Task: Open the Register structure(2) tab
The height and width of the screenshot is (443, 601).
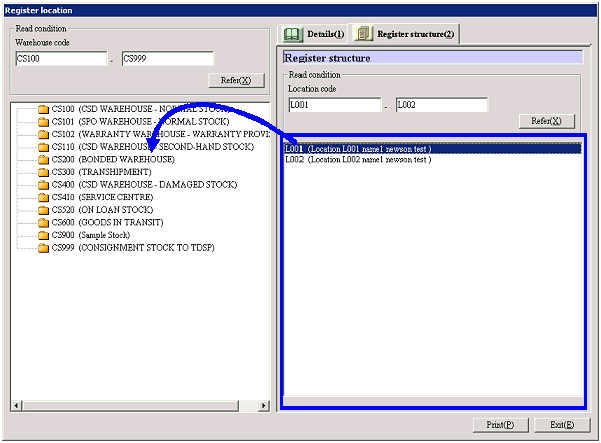Action: 404,34
